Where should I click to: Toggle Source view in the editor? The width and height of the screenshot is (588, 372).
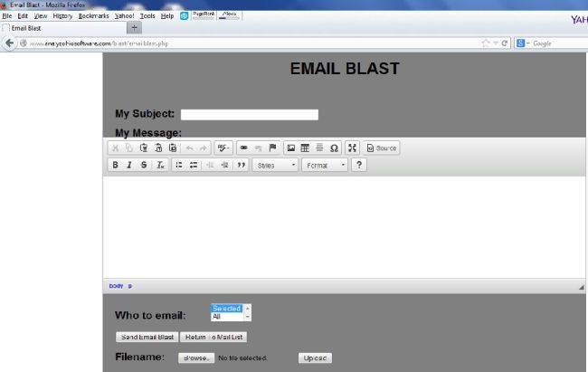coord(381,148)
